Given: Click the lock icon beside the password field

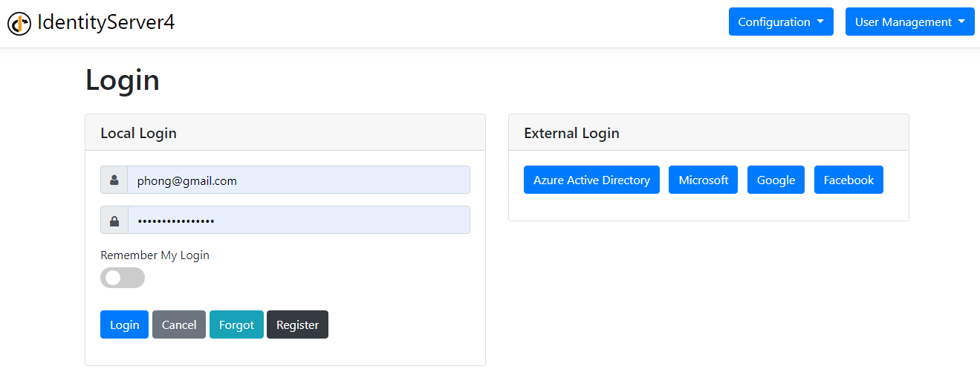Looking at the screenshot, I should (114, 220).
